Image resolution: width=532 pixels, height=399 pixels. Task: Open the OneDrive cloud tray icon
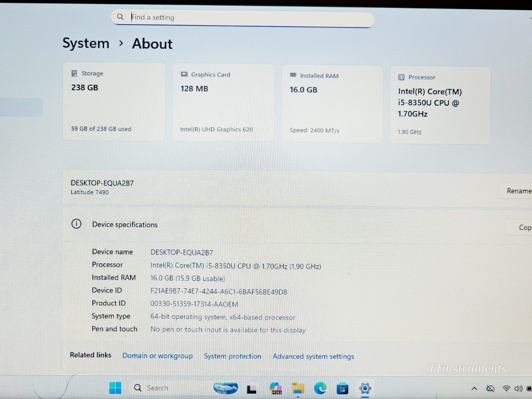tap(490, 388)
